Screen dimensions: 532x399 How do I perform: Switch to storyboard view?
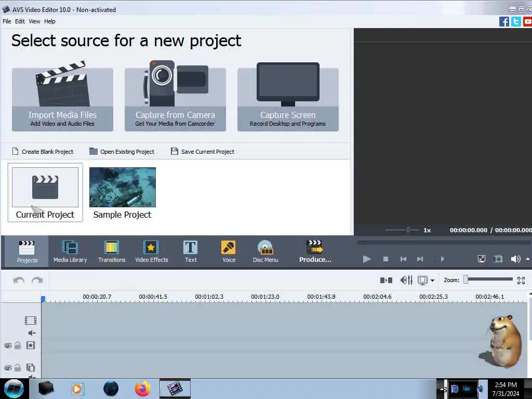(386, 280)
